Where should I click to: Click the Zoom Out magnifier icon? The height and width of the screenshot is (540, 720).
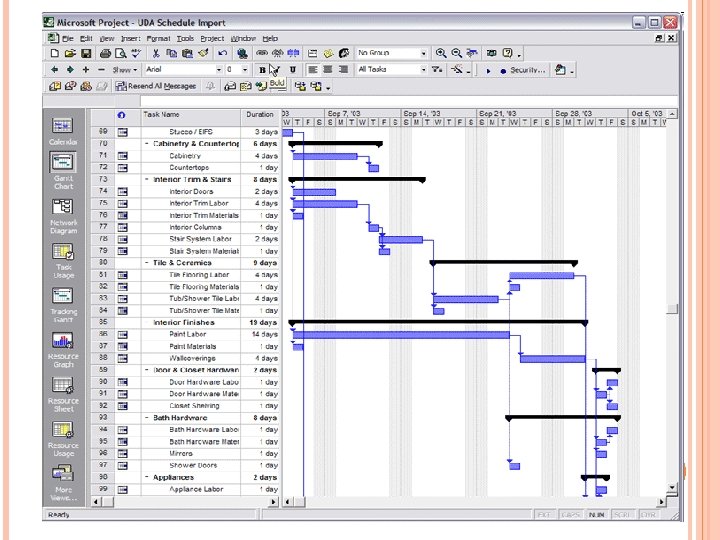(x=456, y=53)
